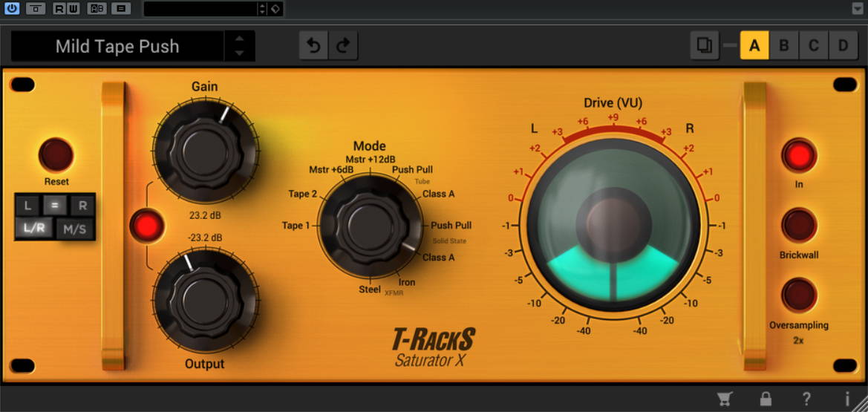Select Iron transformer mode
Image resolution: width=868 pixels, height=412 pixels.
tap(407, 282)
